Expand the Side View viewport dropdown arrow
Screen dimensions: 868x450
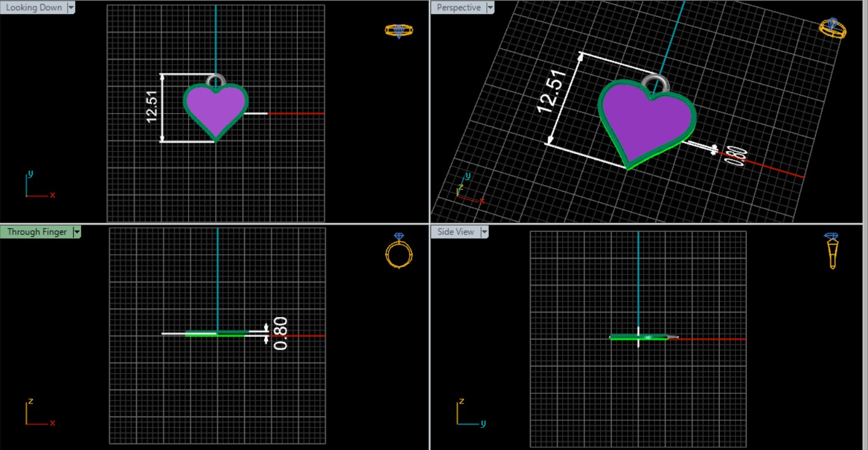coord(484,232)
